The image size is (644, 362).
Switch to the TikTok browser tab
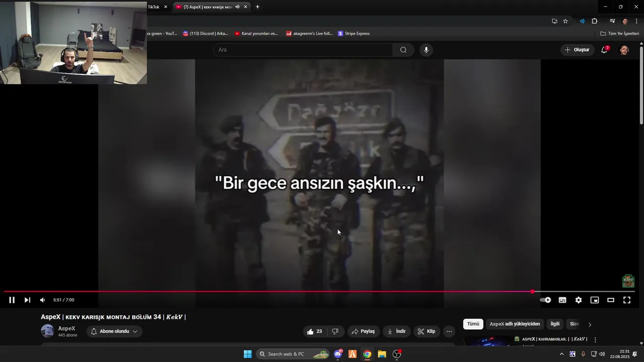click(153, 7)
